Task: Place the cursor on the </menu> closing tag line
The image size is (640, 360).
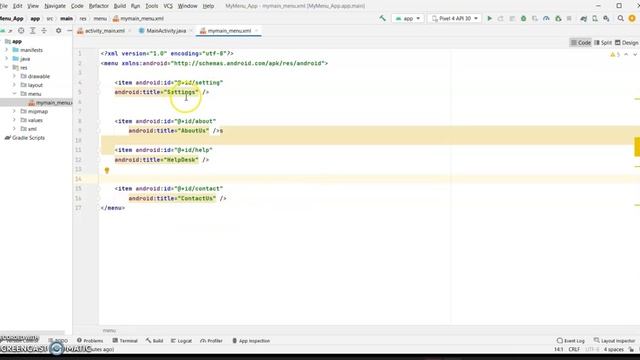Action: click(113, 208)
